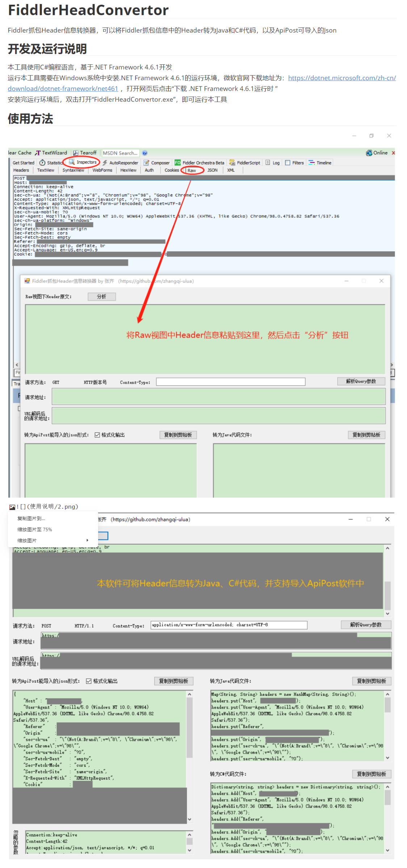Screen dimensions: 407x868
Task: Click scroll-down arrow of JSON output box
Action: (189, 820)
